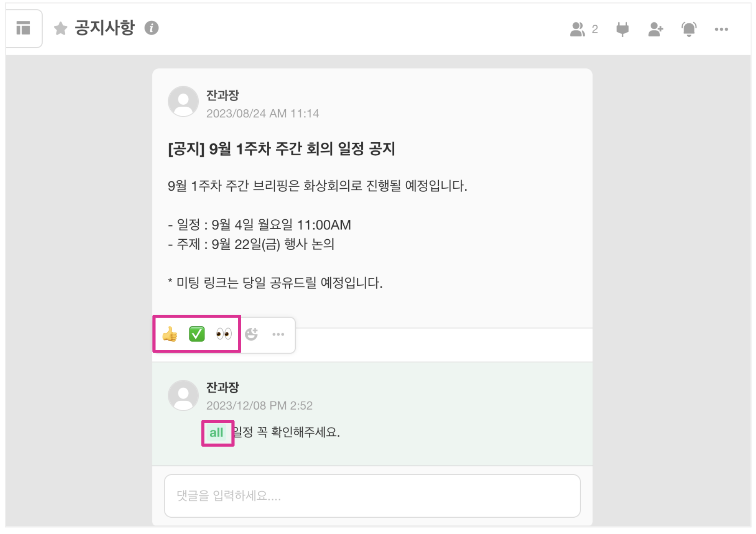Invite a member with add-person icon
The image size is (756, 534).
(x=655, y=29)
